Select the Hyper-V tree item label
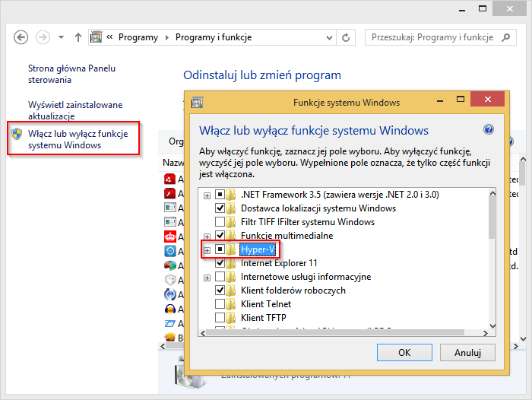 [258, 249]
